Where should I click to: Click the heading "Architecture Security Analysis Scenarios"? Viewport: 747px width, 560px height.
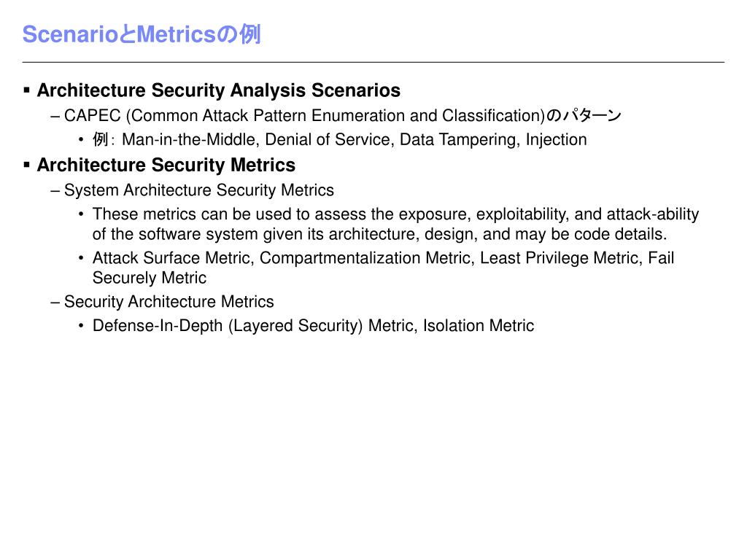pos(218,90)
